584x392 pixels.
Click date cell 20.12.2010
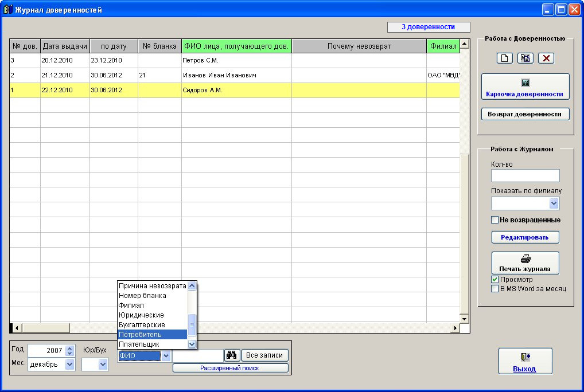pyautogui.click(x=65, y=60)
